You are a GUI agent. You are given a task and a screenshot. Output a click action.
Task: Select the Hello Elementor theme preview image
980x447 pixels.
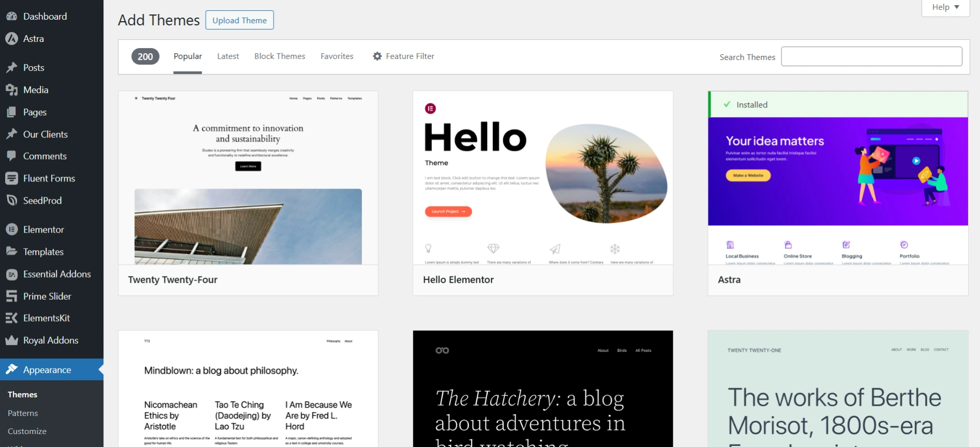point(543,178)
